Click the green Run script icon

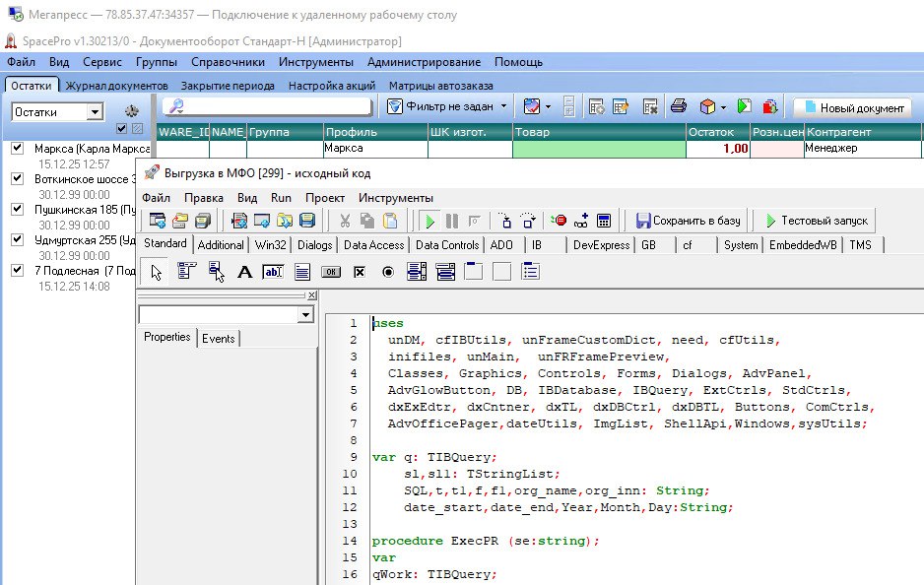429,221
